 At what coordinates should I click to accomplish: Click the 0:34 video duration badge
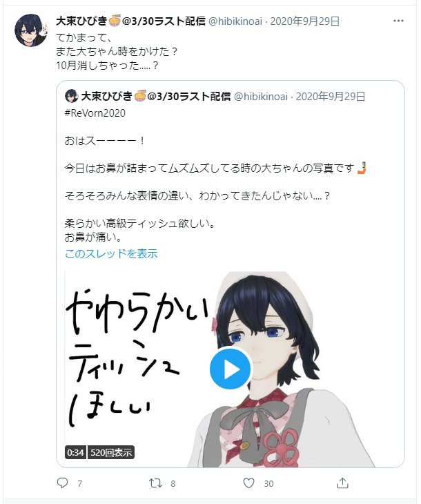75,452
